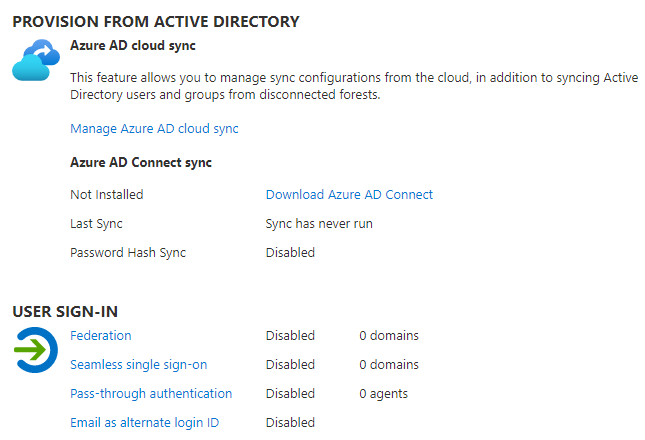This screenshot has width=645, height=440.
Task: Click the 'Not Installed' status text
Action: click(x=107, y=195)
